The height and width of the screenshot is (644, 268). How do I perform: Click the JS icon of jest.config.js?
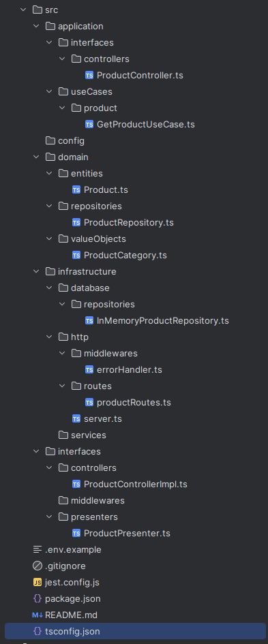click(x=38, y=583)
